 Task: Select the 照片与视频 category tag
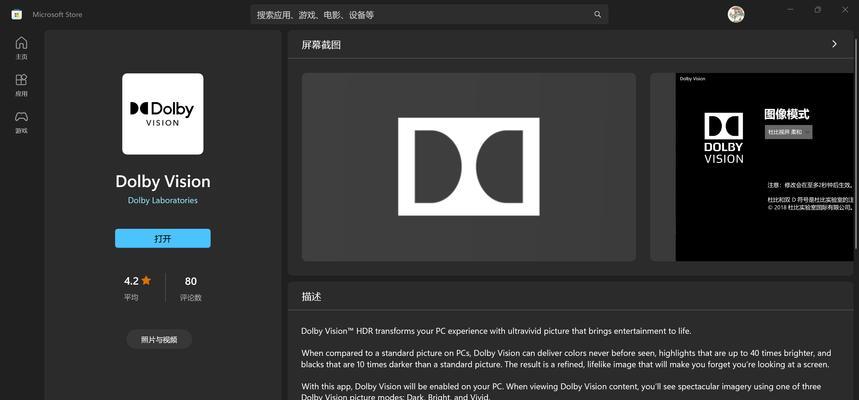tap(159, 340)
